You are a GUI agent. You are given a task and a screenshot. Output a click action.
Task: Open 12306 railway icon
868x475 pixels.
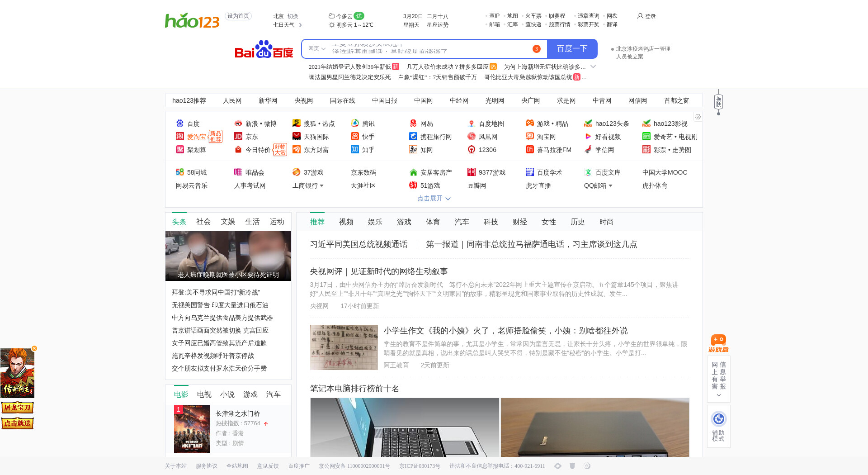[x=472, y=150]
